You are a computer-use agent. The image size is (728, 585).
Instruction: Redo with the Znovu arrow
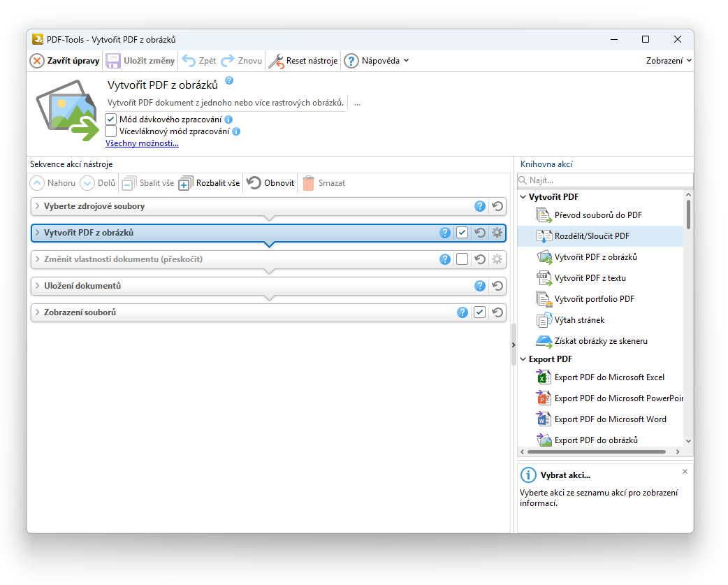[228, 61]
